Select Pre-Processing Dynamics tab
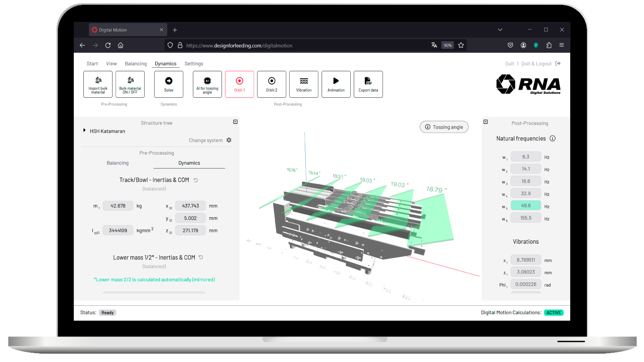 click(x=189, y=163)
